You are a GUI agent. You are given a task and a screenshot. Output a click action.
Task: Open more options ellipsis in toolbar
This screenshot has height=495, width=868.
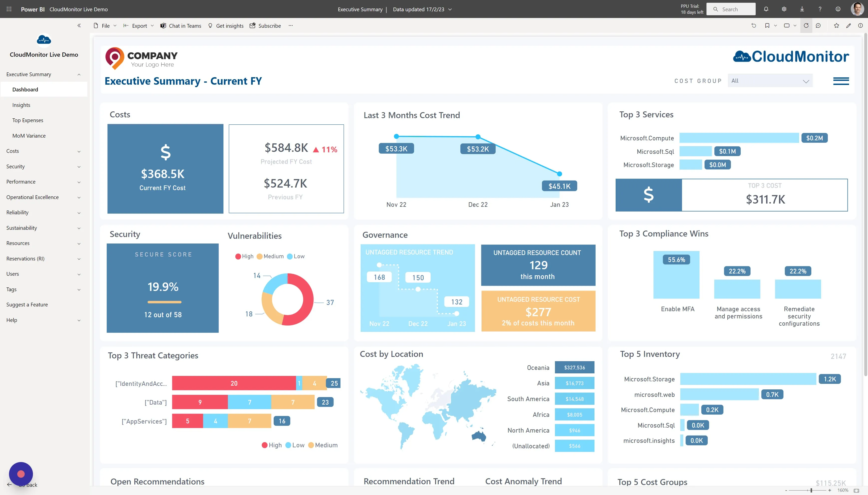(291, 25)
